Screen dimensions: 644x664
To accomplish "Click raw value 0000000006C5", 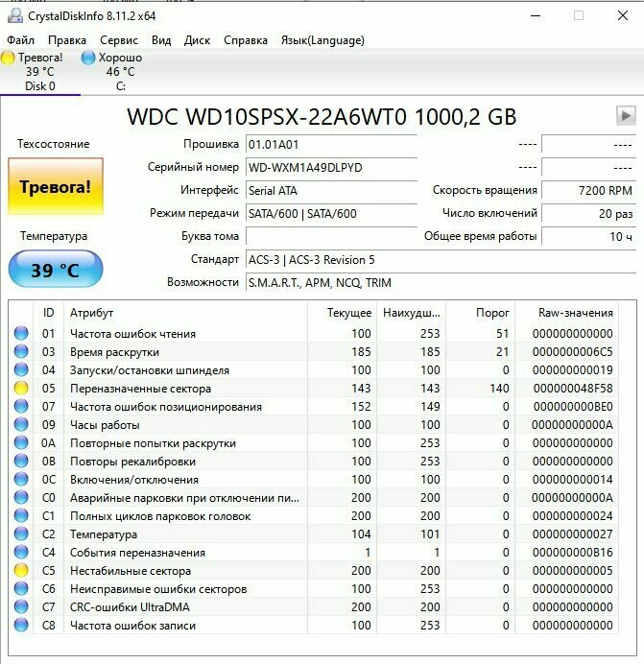I will 573,352.
